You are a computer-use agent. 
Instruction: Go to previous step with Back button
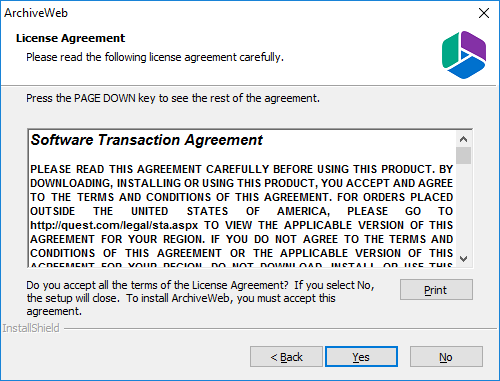click(x=286, y=357)
